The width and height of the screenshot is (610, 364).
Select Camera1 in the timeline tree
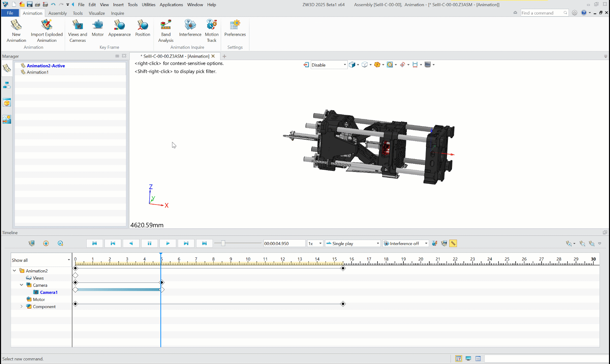click(x=49, y=292)
